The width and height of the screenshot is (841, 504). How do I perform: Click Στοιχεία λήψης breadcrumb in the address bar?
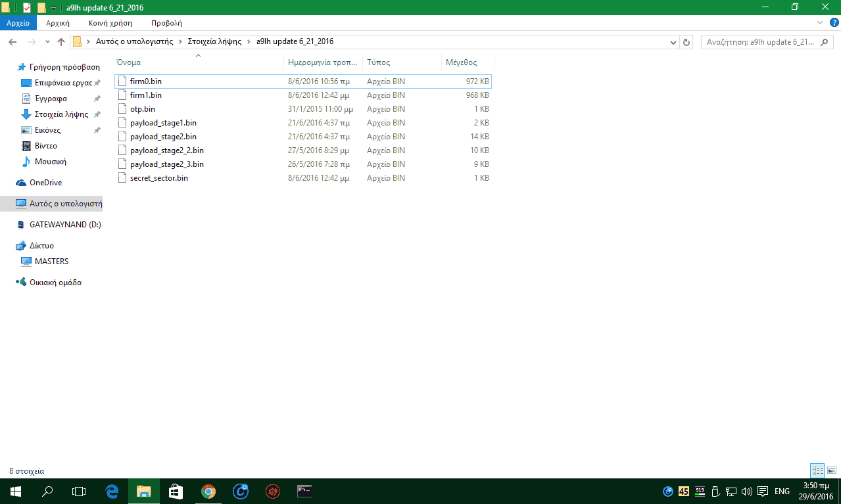[x=214, y=41]
